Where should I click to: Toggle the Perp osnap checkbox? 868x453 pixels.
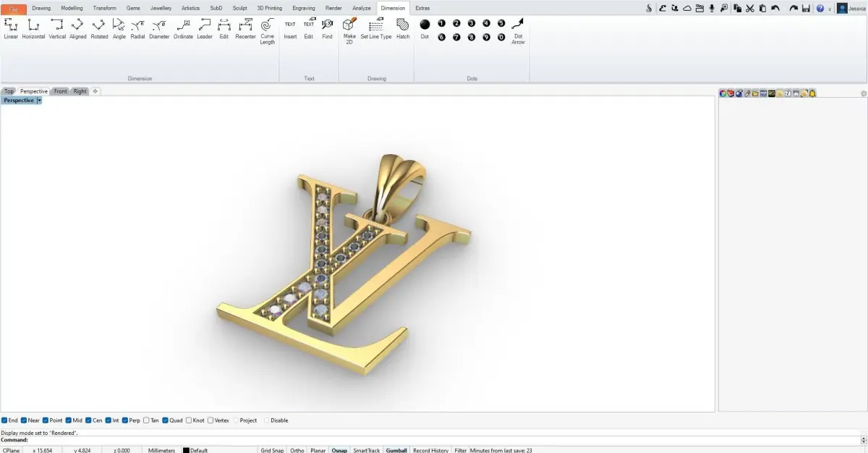tap(126, 420)
